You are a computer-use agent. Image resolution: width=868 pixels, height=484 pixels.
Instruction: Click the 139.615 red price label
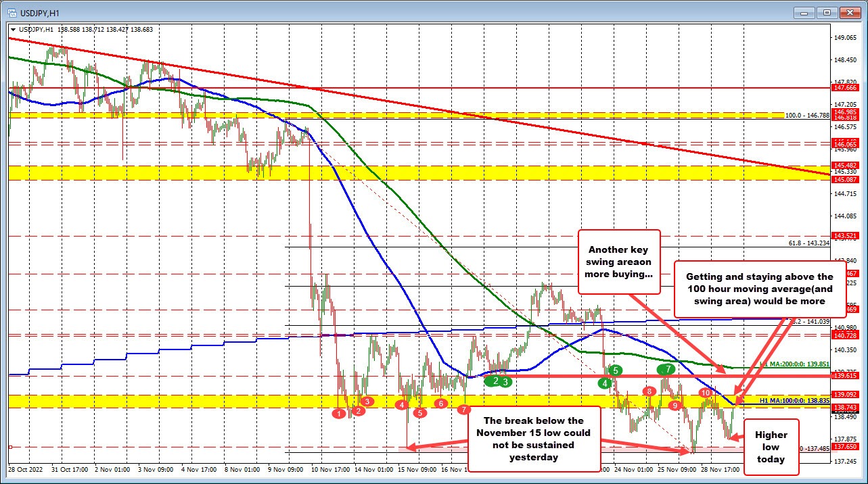(846, 376)
